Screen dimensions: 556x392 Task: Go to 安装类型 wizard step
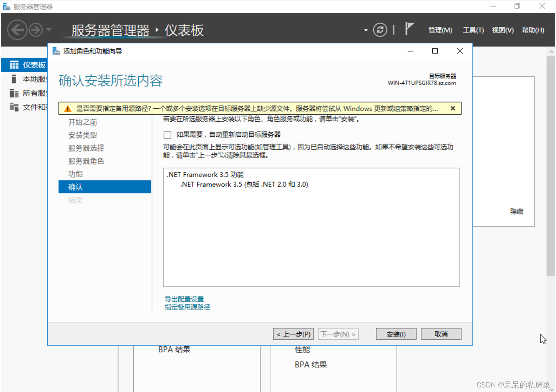83,135
